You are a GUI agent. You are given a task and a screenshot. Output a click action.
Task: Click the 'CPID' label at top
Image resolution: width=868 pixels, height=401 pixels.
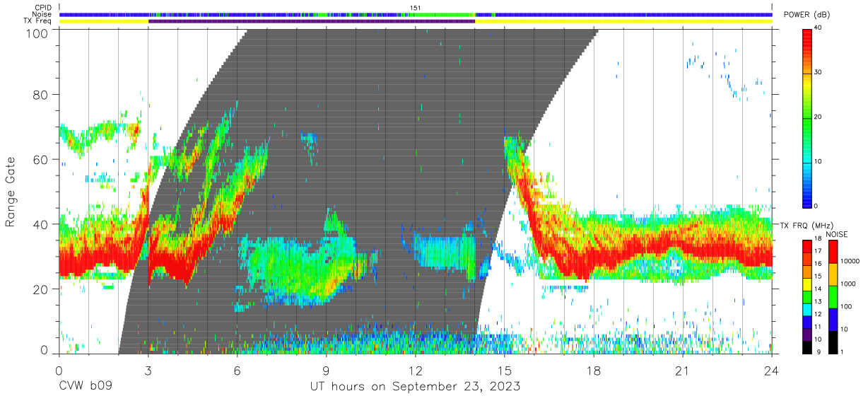tap(44, 7)
